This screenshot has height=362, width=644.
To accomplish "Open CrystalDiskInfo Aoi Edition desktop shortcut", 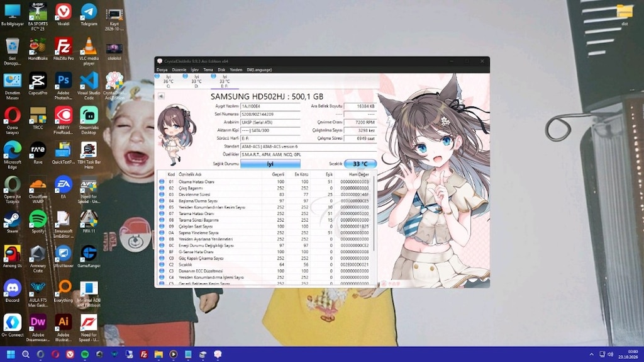I will click(x=114, y=86).
